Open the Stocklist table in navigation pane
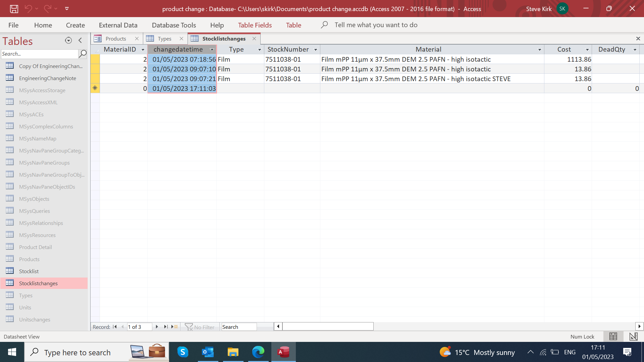The width and height of the screenshot is (644, 362). point(29,271)
